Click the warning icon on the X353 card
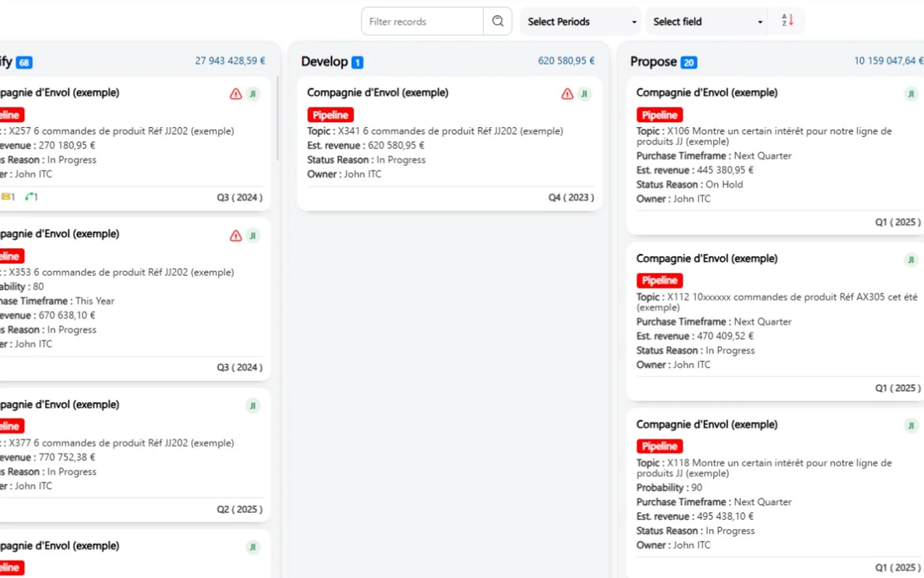This screenshot has height=578, width=924. pos(236,235)
